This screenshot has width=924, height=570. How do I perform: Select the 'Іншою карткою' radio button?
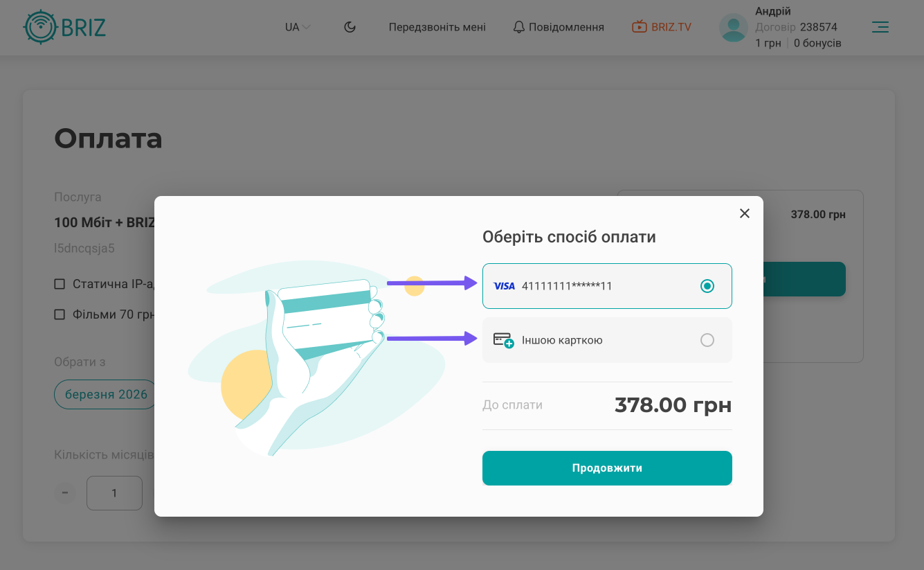point(707,340)
